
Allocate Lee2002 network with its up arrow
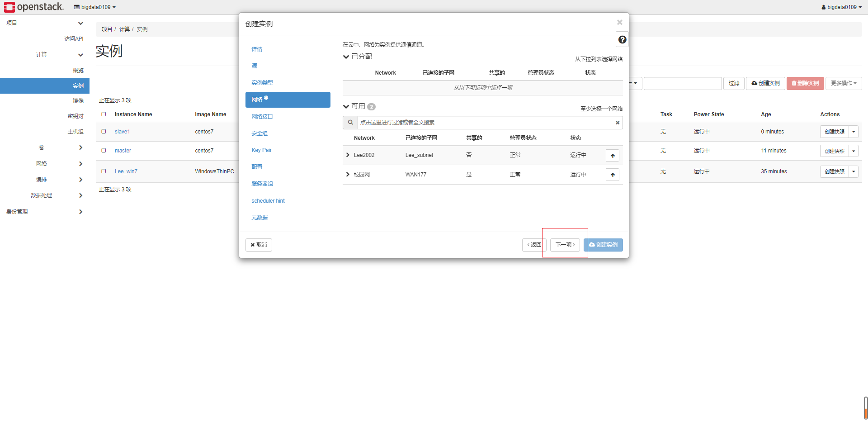613,156
